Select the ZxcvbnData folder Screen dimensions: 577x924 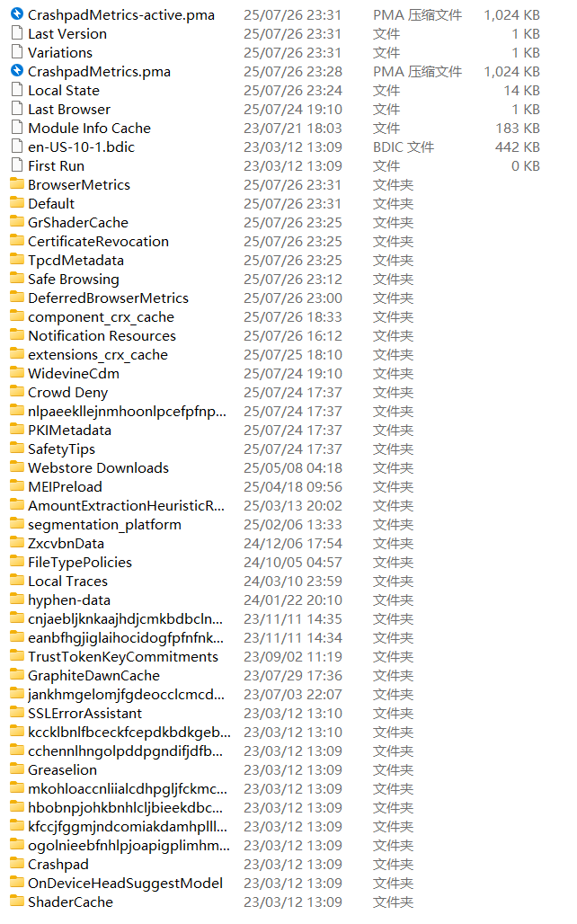pos(66,543)
